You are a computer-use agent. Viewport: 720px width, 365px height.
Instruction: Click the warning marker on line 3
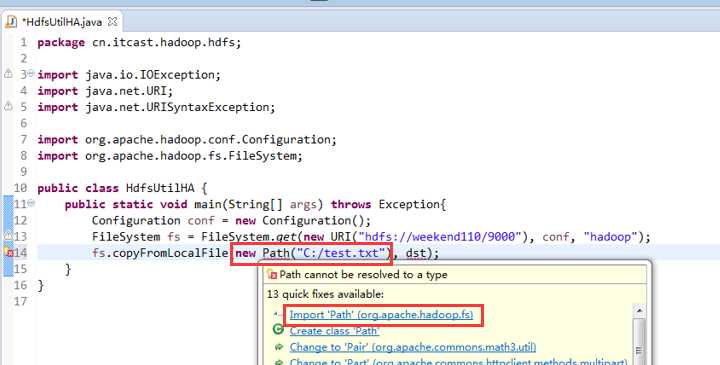pyautogui.click(x=8, y=73)
